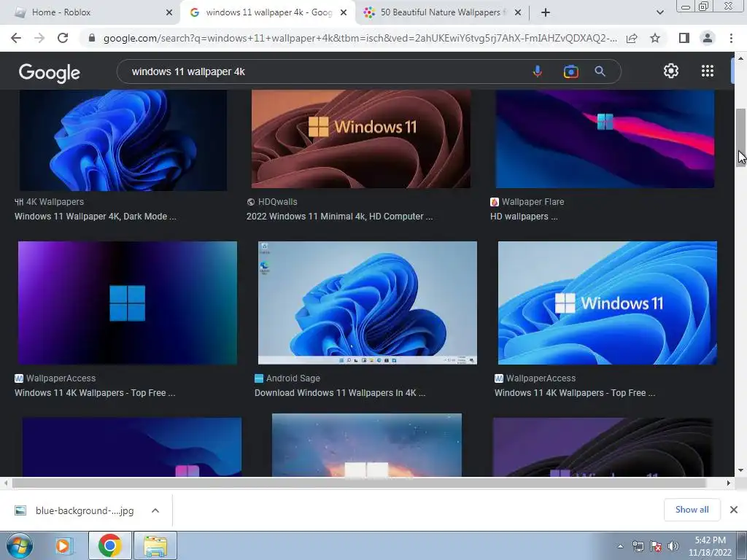Viewport: 747px width, 560px height.
Task: Open the pink-purple wave wallpaper thumbnail
Action: tap(605, 139)
